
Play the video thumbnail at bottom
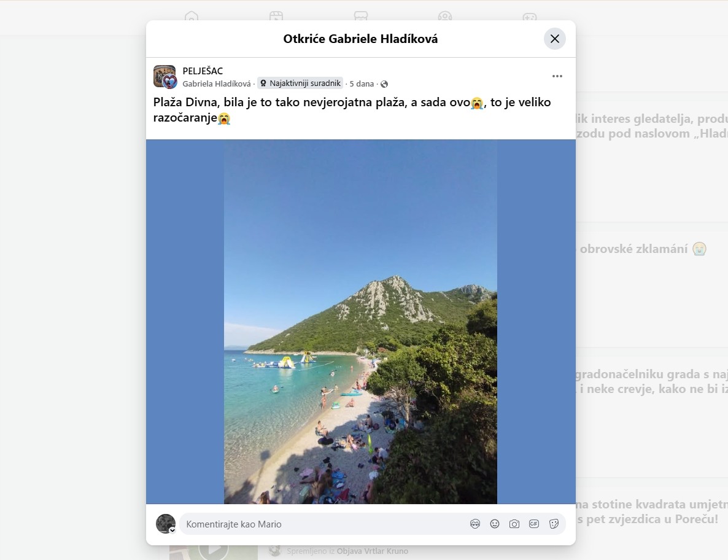coord(214,550)
